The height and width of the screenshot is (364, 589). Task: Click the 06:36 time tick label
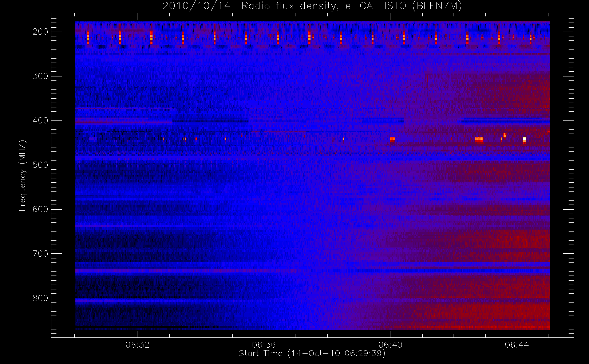click(264, 344)
